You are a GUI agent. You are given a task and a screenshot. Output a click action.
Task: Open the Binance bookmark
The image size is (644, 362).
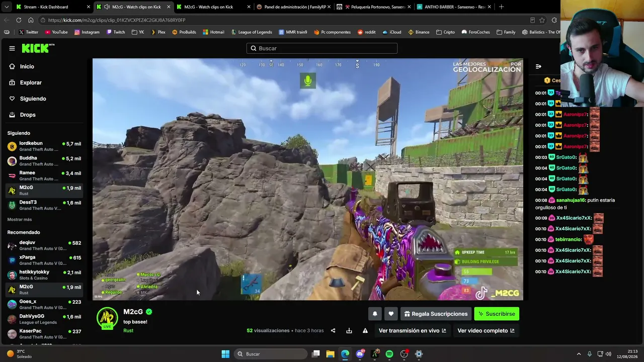[x=419, y=32]
